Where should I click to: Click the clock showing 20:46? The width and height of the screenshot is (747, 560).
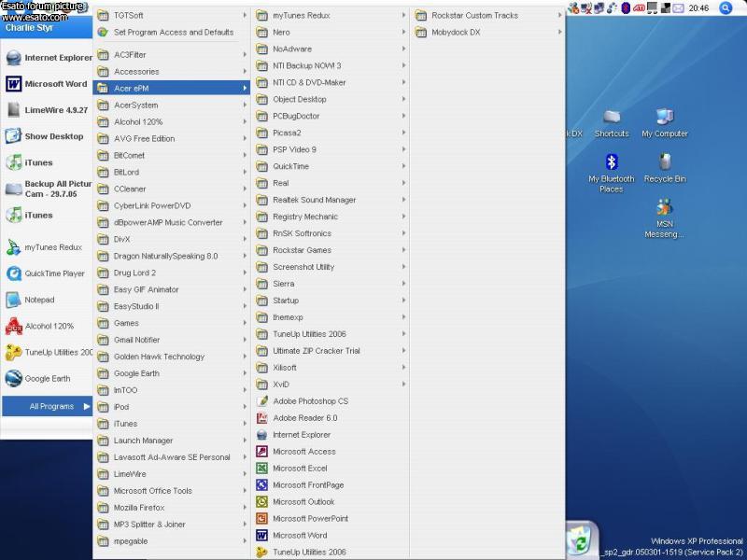698,8
